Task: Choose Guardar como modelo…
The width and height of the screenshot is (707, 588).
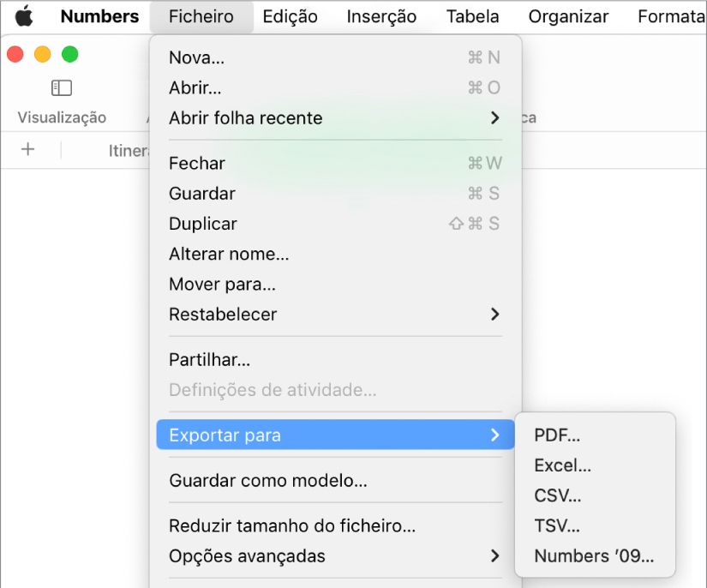Action: [335, 480]
